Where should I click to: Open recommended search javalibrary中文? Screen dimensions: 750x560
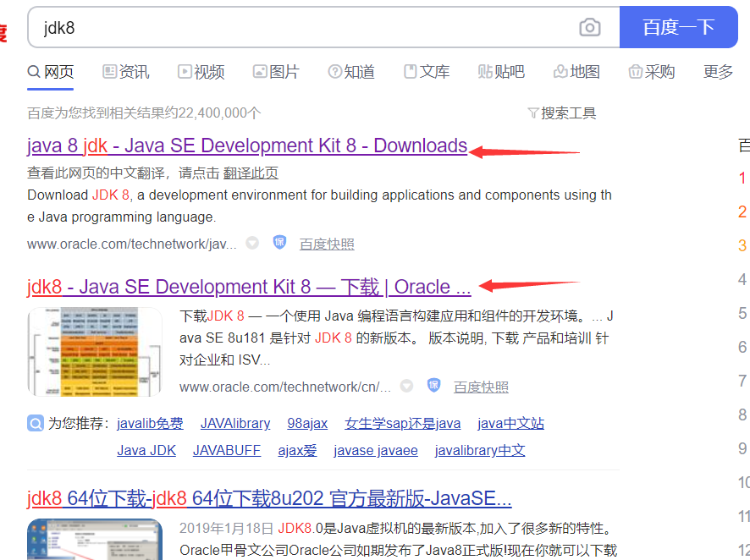480,451
